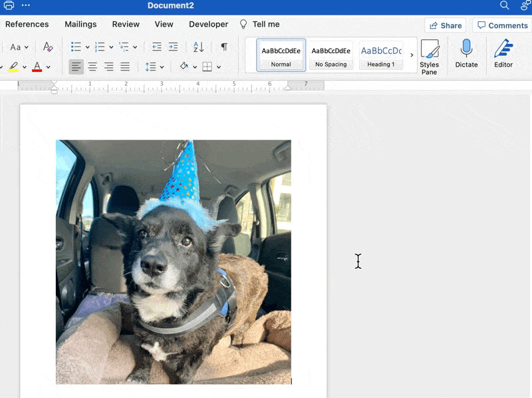
Task: Decrease paragraph indent
Action: tap(157, 47)
